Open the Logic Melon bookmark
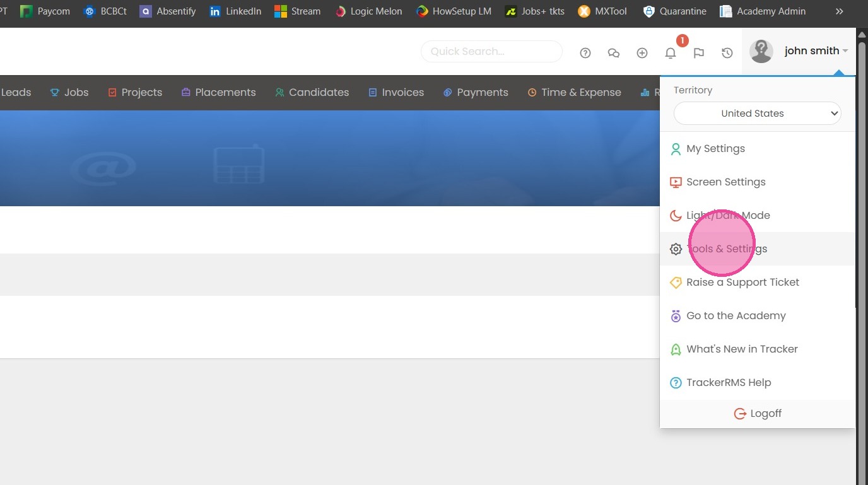 [368, 11]
